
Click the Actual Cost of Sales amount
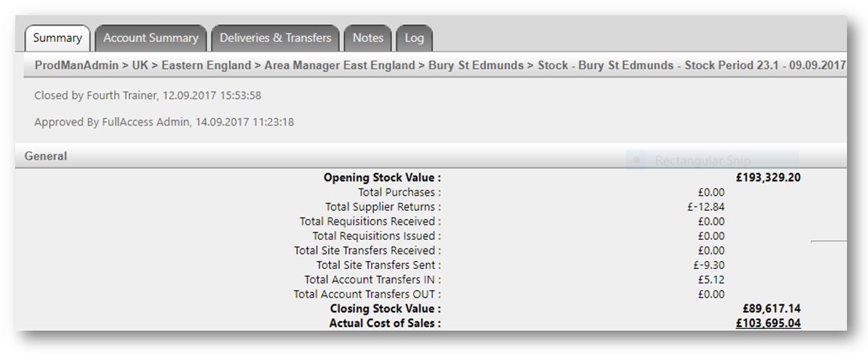pyautogui.click(x=767, y=323)
